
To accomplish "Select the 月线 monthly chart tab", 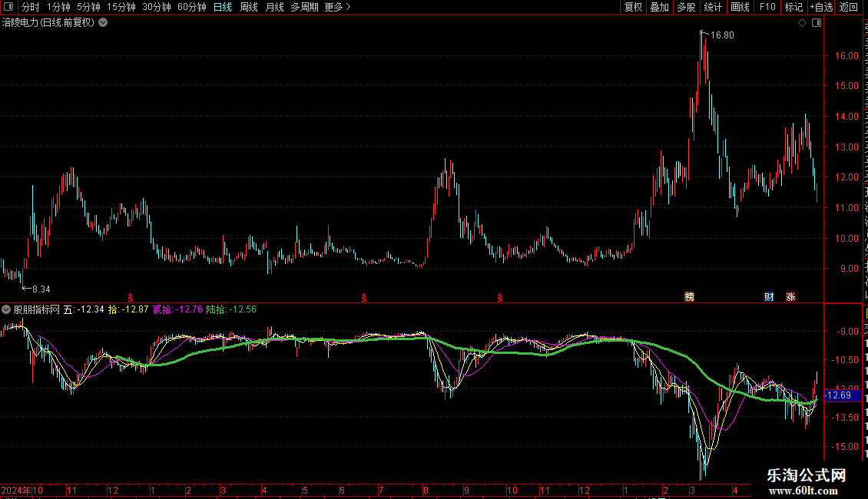I will click(274, 7).
